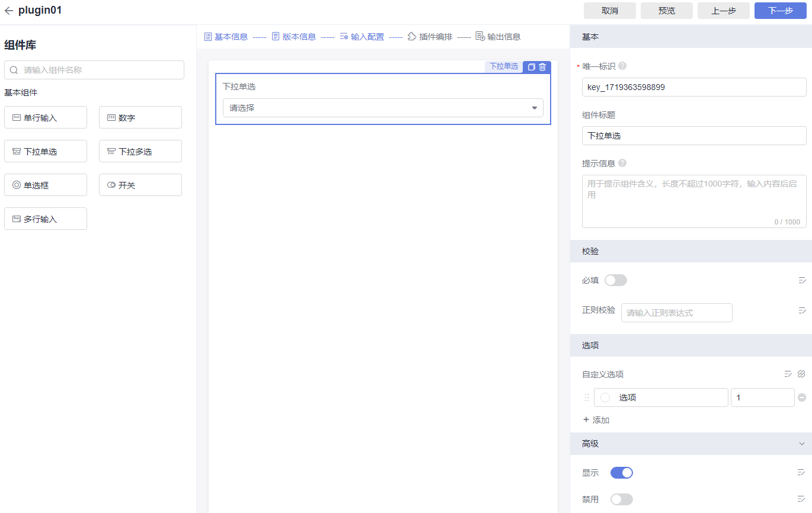Open the 请选择 dropdown on canvas
812x513 pixels.
click(383, 108)
